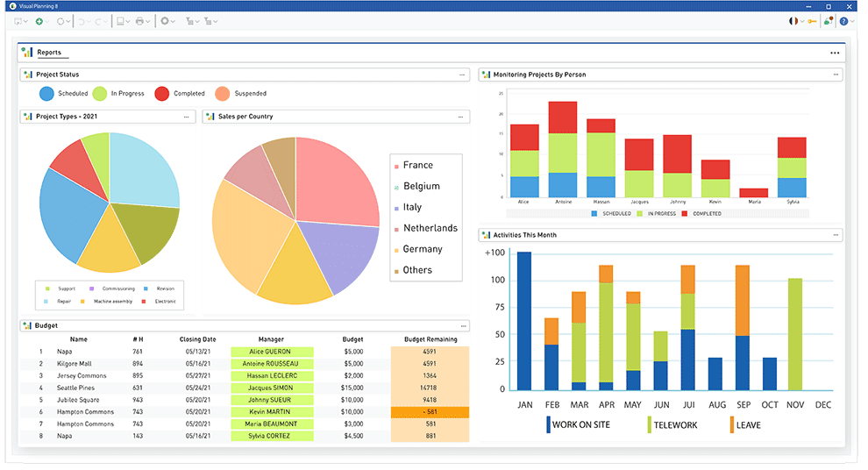This screenshot has height=470, width=868.
Task: Click manager Alice GUERON in Budget table
Action: 272,352
